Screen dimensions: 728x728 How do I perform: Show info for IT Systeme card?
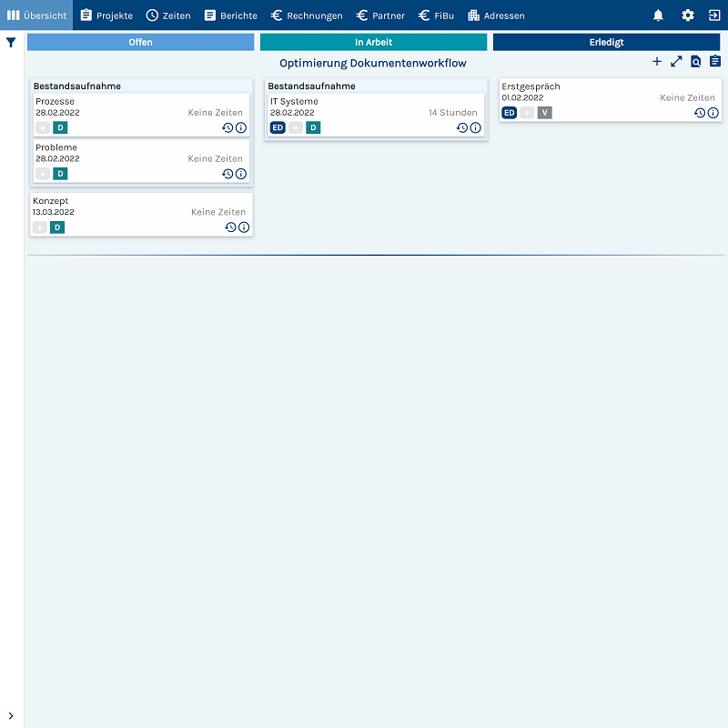tap(475, 127)
